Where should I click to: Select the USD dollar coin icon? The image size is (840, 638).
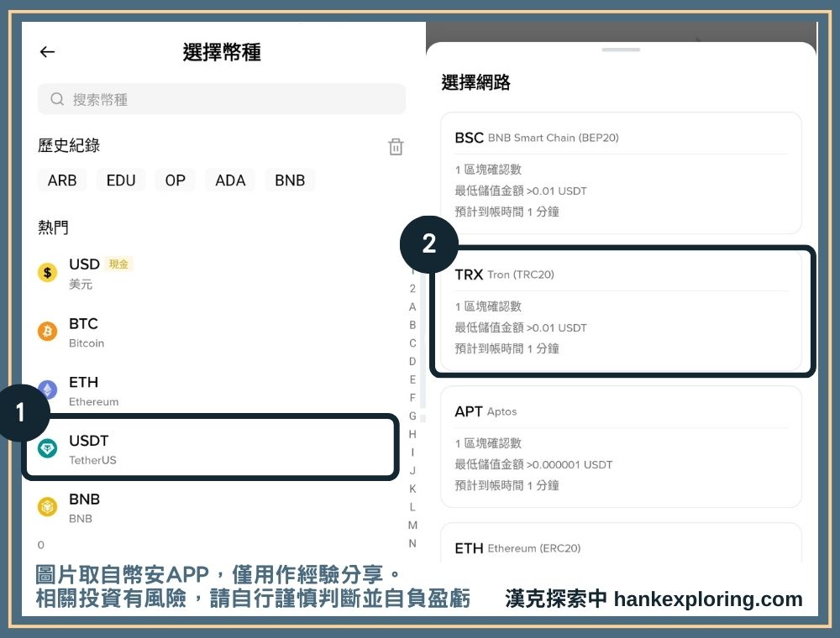coord(48,272)
